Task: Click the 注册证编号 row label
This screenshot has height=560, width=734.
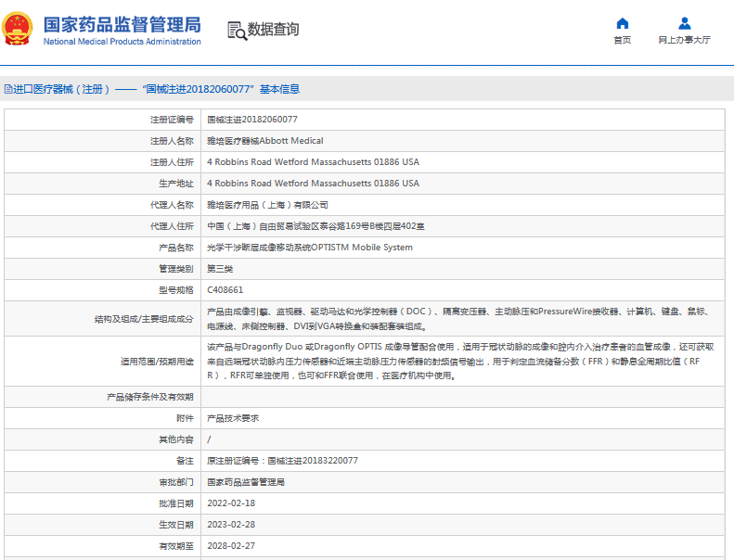Action: pyautogui.click(x=172, y=120)
